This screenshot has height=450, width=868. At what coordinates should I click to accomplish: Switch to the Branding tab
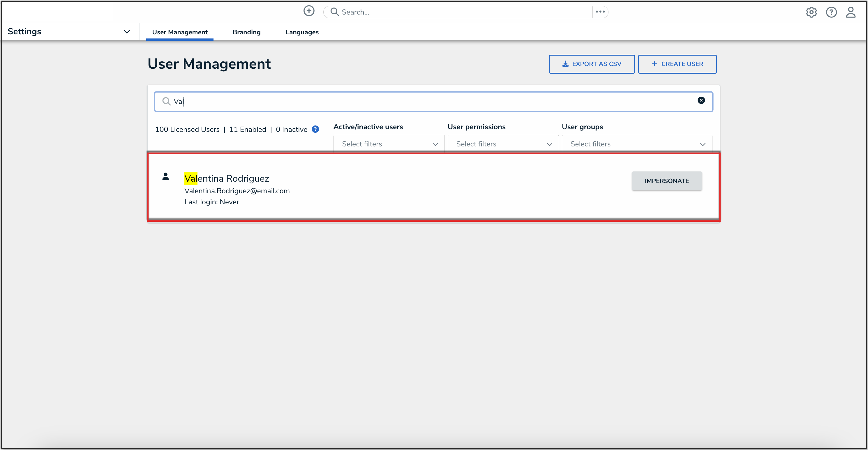pyautogui.click(x=246, y=32)
